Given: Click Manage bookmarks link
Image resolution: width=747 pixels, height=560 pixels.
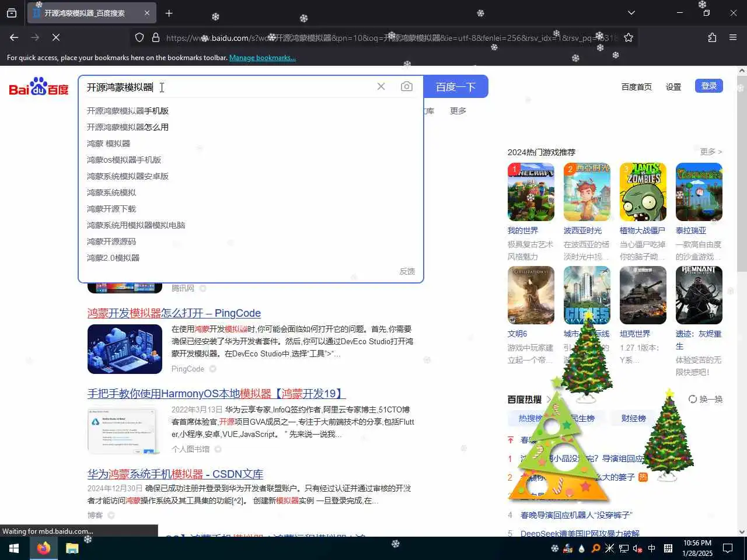Looking at the screenshot, I should click(263, 58).
